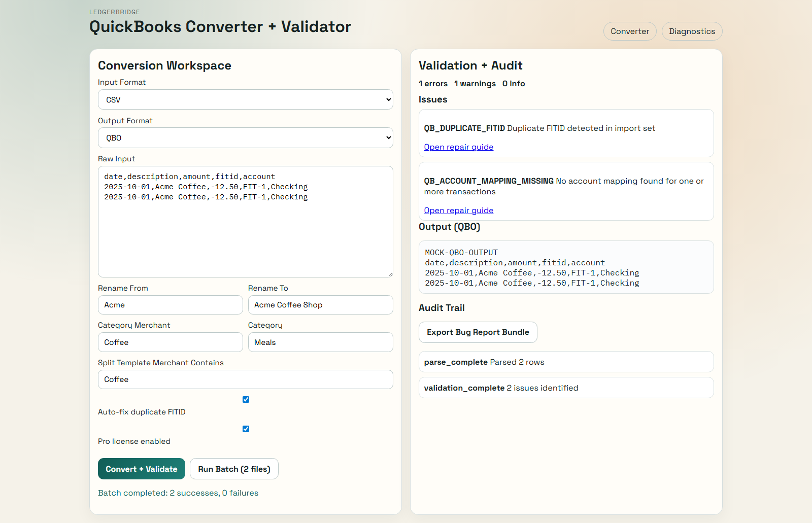The width and height of the screenshot is (812, 523).
Task: Open the Input Format dropdown
Action: coord(245,99)
